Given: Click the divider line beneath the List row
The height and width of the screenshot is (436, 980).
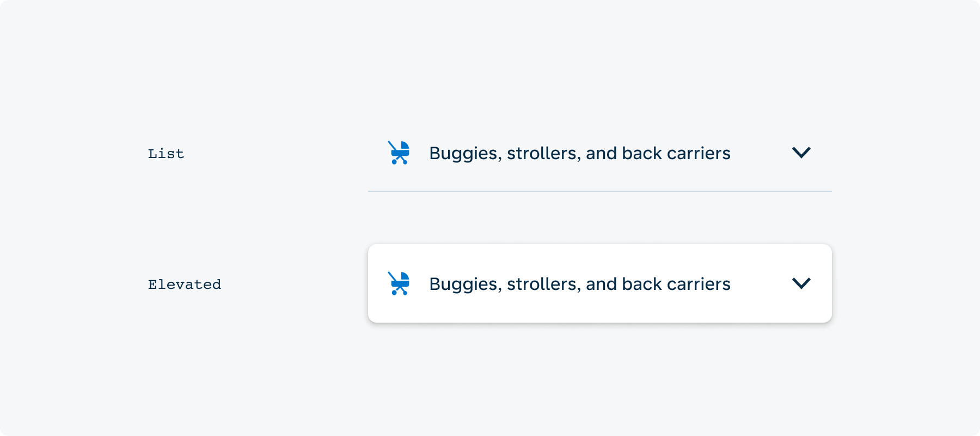Looking at the screenshot, I should pyautogui.click(x=600, y=191).
